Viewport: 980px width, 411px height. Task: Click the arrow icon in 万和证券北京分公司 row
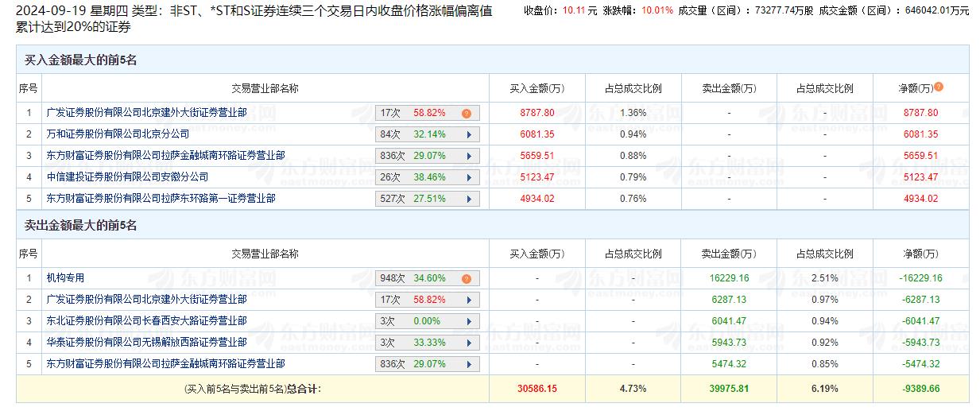tap(469, 135)
